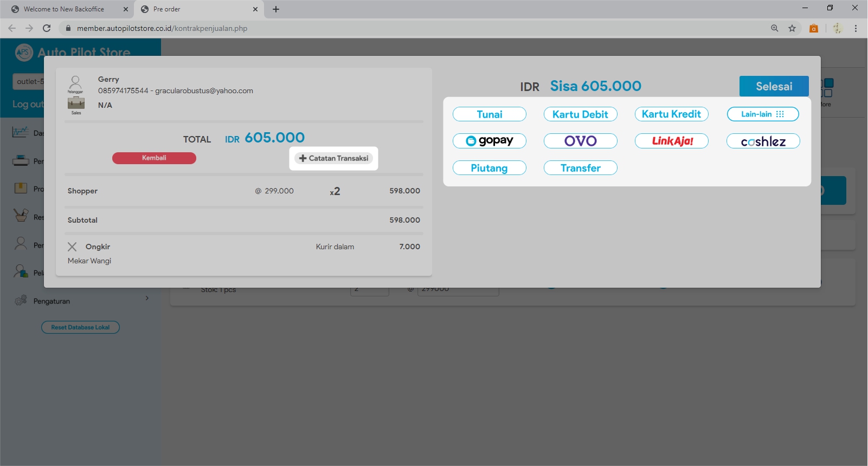Open a new browser tab
The height and width of the screenshot is (466, 868).
pos(276,9)
